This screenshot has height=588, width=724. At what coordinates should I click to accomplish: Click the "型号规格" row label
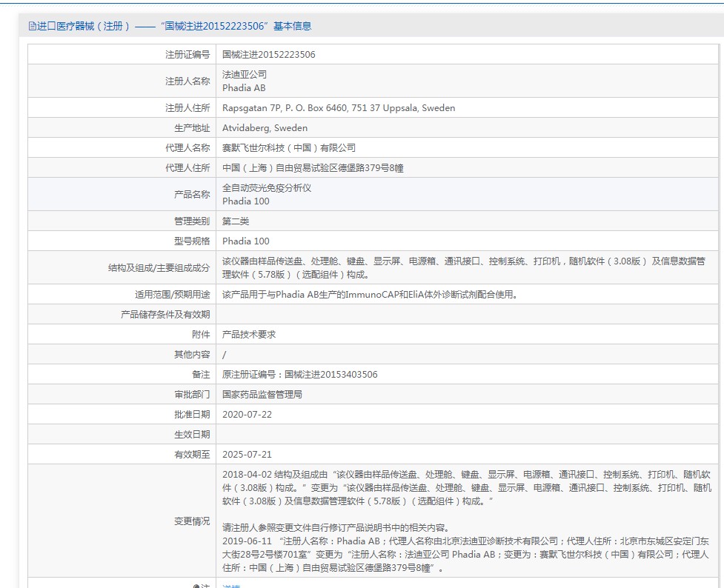pos(192,241)
